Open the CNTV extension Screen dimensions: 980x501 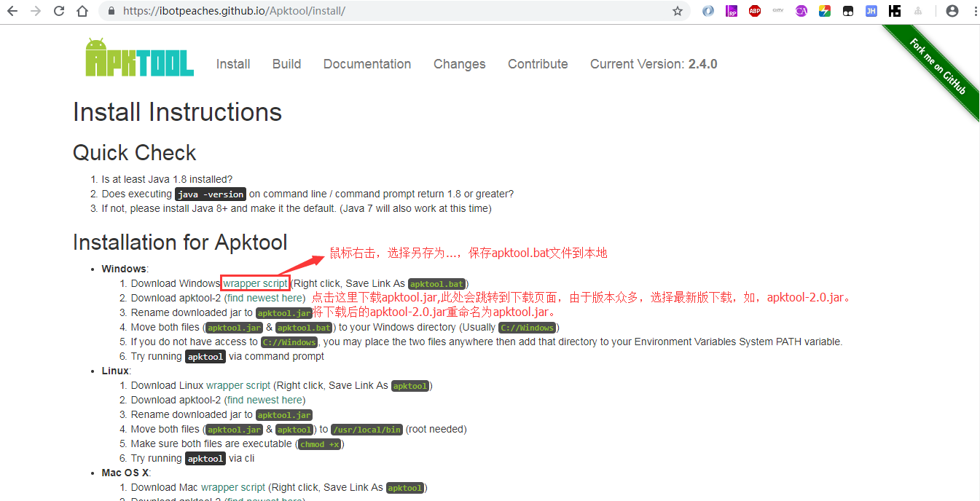tap(778, 11)
